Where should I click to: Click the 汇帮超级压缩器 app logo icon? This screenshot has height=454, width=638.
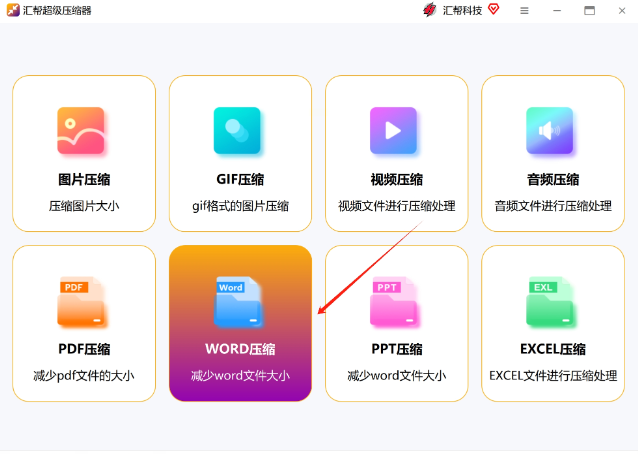13,10
